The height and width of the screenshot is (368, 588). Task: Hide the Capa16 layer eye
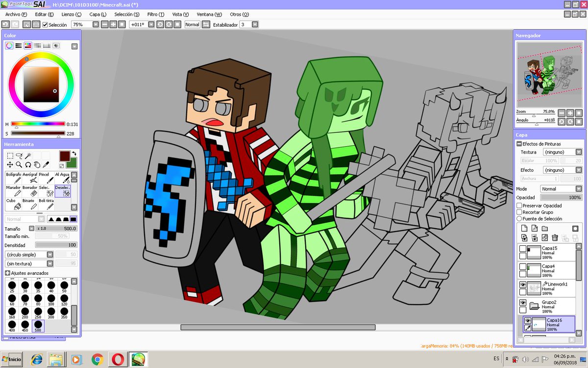(x=528, y=320)
